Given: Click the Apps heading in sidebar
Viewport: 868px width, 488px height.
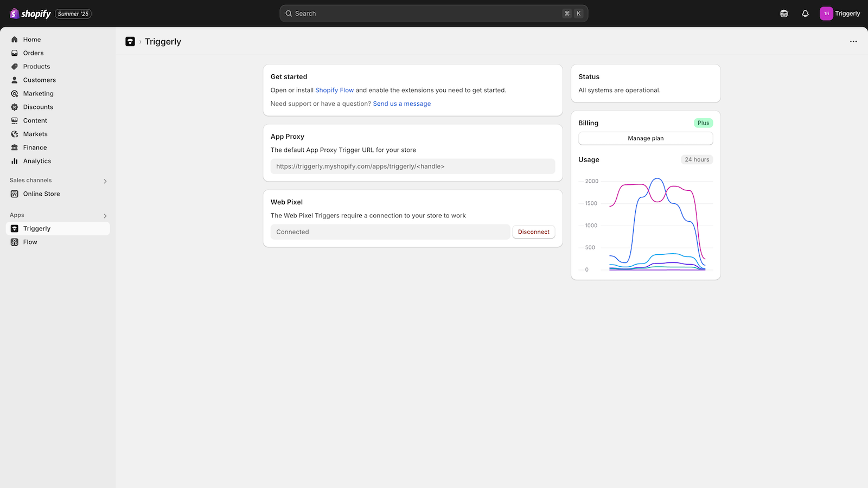Looking at the screenshot, I should pyautogui.click(x=17, y=215).
